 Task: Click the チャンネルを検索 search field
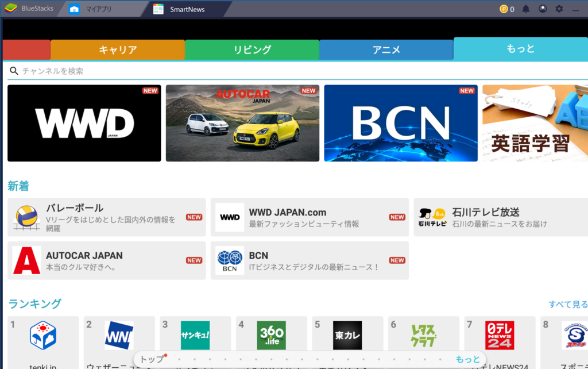[x=298, y=71]
